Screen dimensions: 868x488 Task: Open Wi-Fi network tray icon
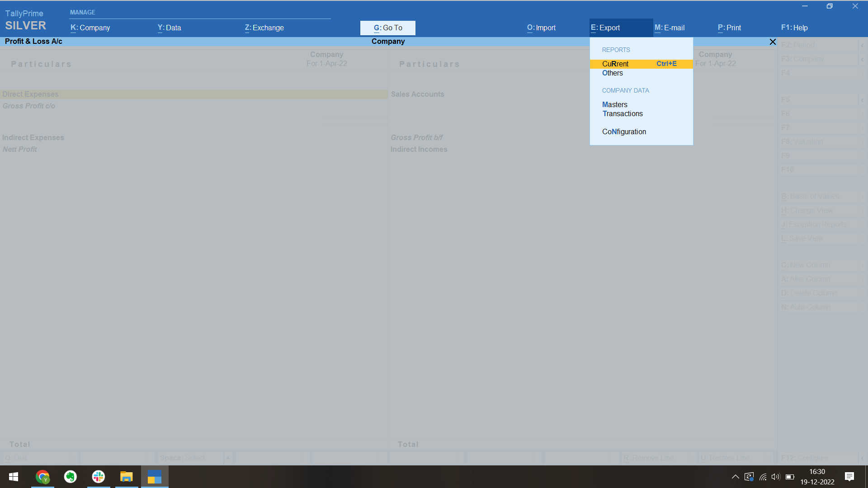(x=763, y=477)
